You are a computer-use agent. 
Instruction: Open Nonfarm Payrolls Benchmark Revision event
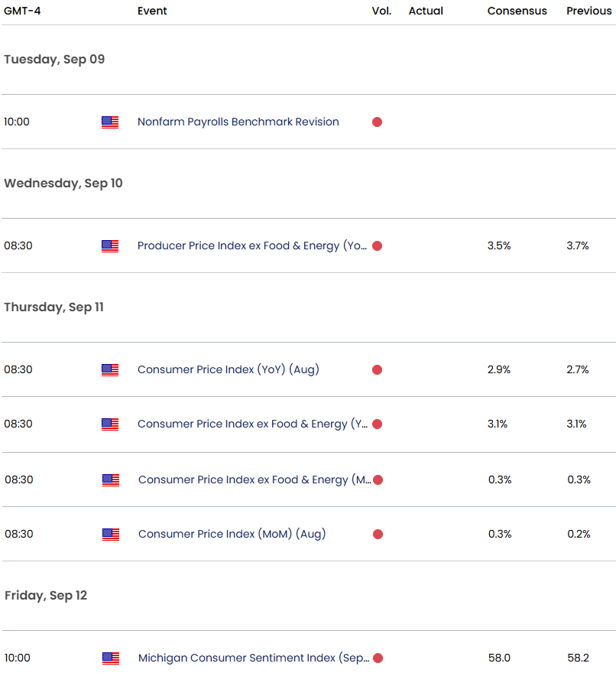pos(238,122)
